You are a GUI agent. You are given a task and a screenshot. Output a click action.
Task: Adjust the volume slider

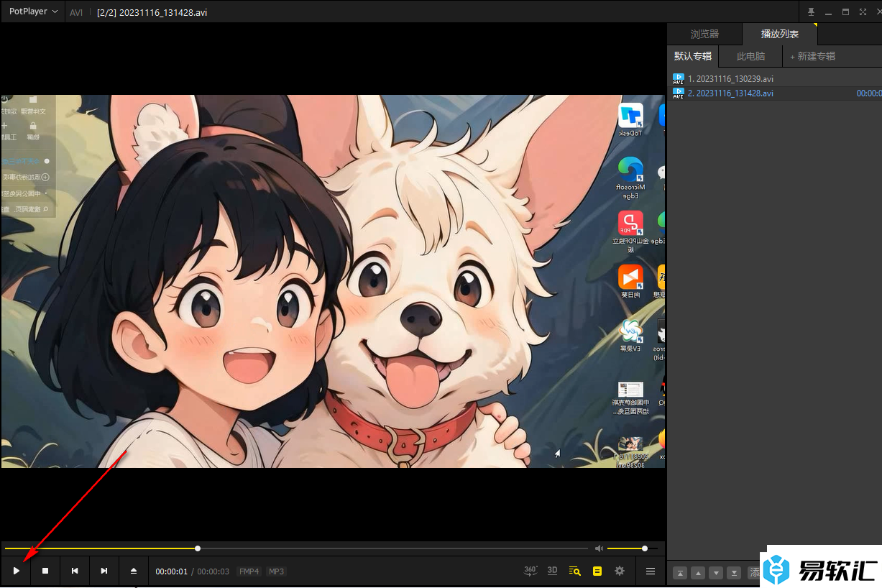click(x=632, y=548)
